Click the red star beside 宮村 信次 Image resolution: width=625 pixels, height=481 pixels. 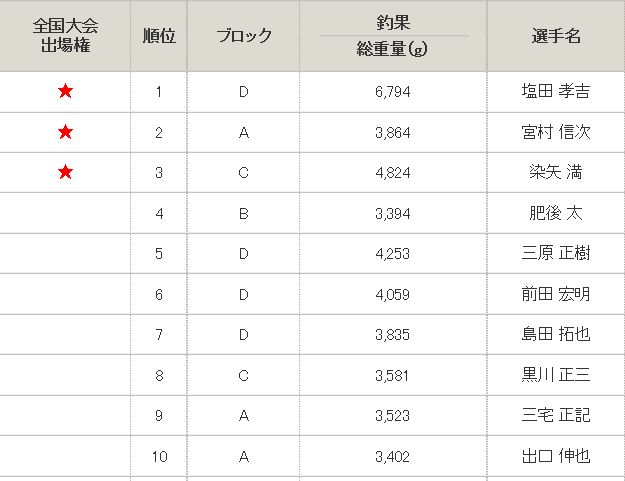pos(65,132)
